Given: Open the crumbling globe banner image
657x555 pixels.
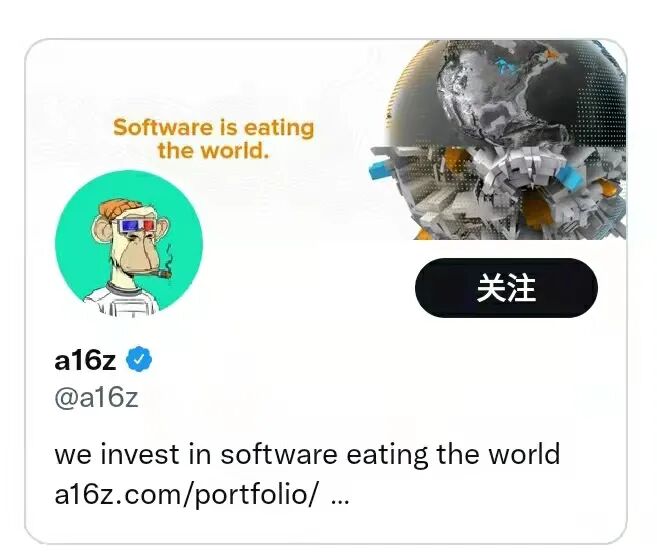Looking at the screenshot, I should (x=499, y=139).
